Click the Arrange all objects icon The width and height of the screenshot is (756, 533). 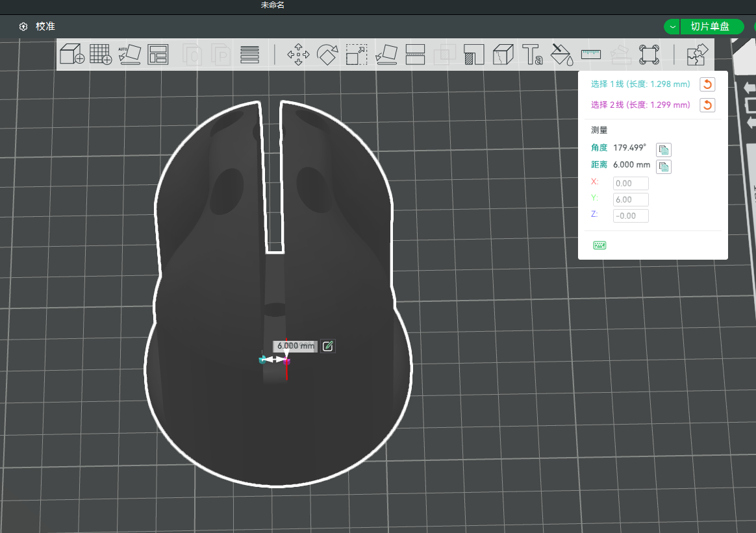[158, 55]
